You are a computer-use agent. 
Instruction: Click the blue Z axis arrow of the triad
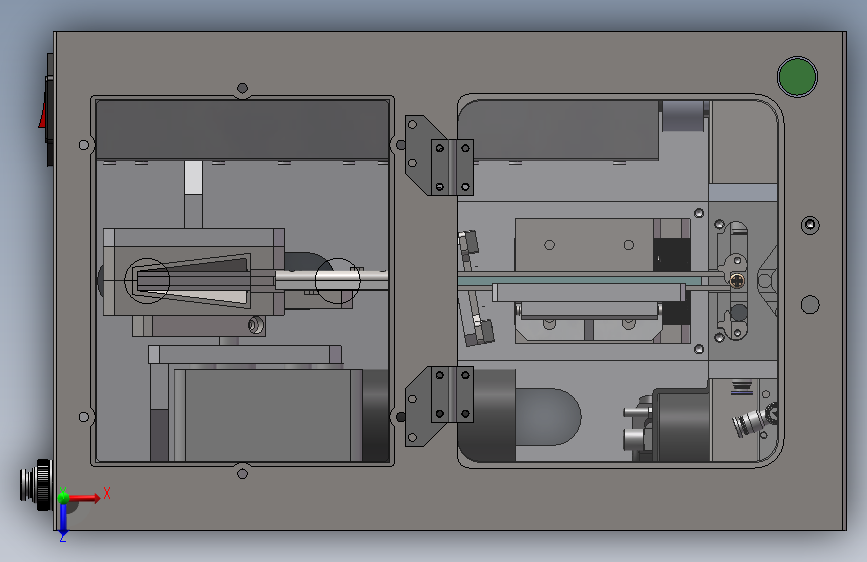pos(63,518)
